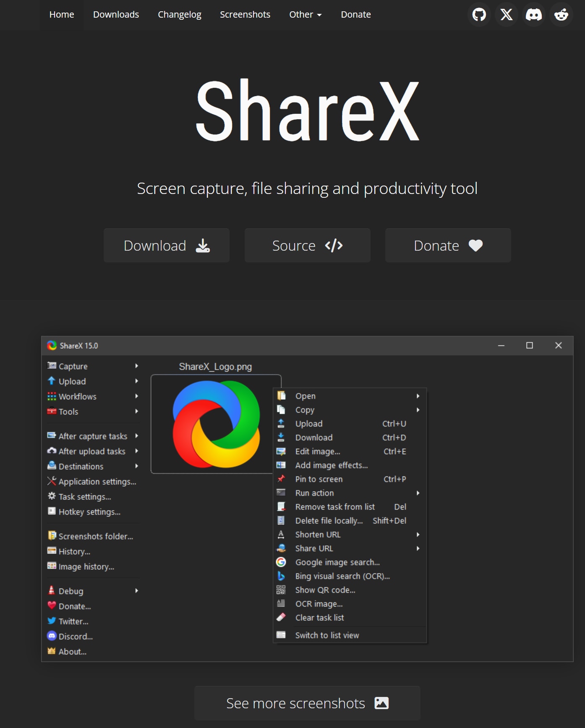Open the X (Twitter) icon link

[x=506, y=15]
